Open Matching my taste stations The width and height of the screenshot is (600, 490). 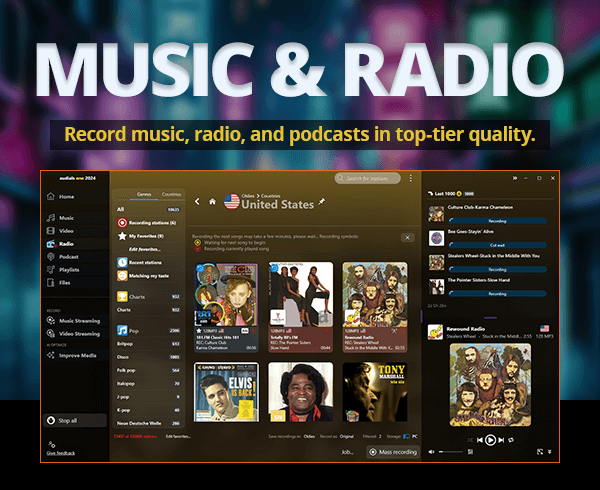(x=148, y=276)
